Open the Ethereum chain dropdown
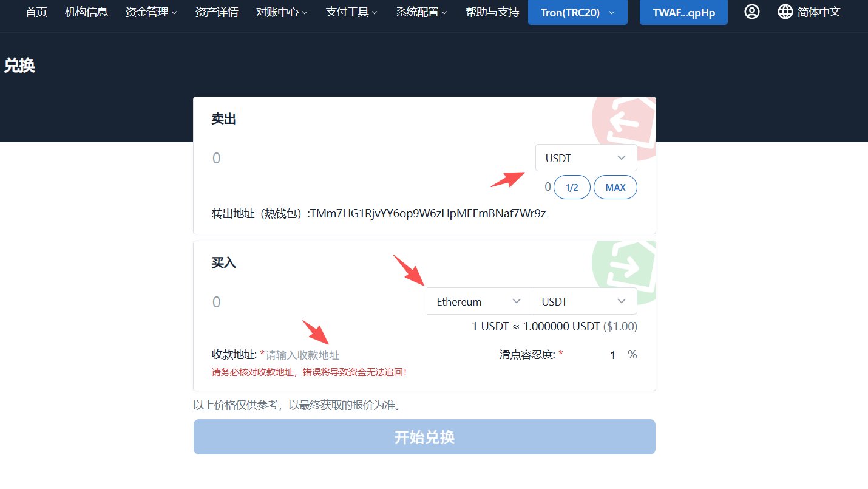 [x=478, y=301]
